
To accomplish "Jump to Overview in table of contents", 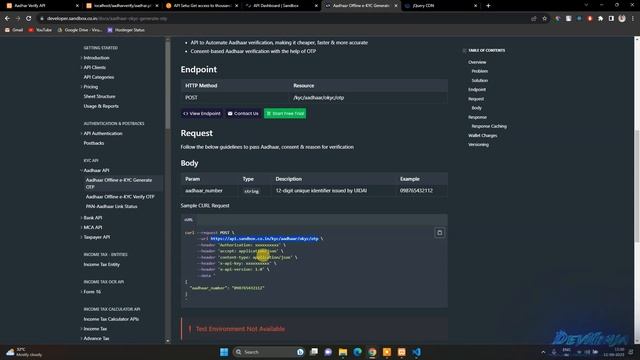I will tap(477, 62).
